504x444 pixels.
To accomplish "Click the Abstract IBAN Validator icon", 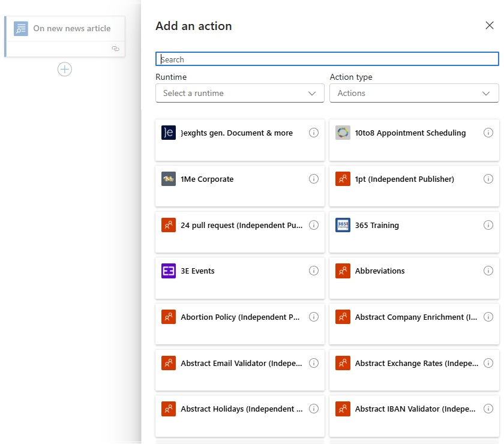I will (343, 409).
